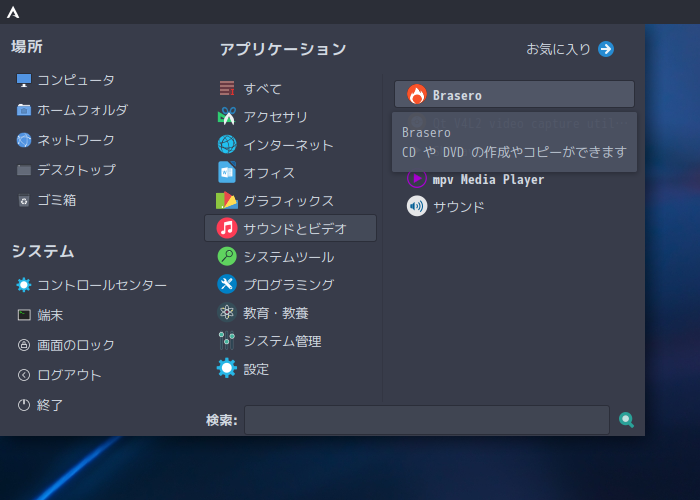This screenshot has height=500, width=700.
Task: Select 教育・教養 atom icon
Action: (x=227, y=312)
